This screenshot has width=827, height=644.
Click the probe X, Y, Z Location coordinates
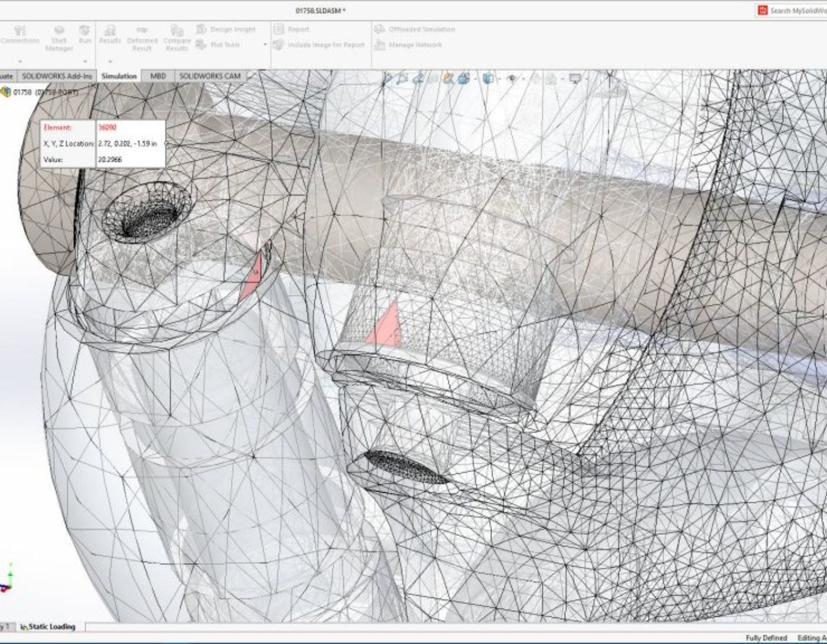click(x=128, y=144)
